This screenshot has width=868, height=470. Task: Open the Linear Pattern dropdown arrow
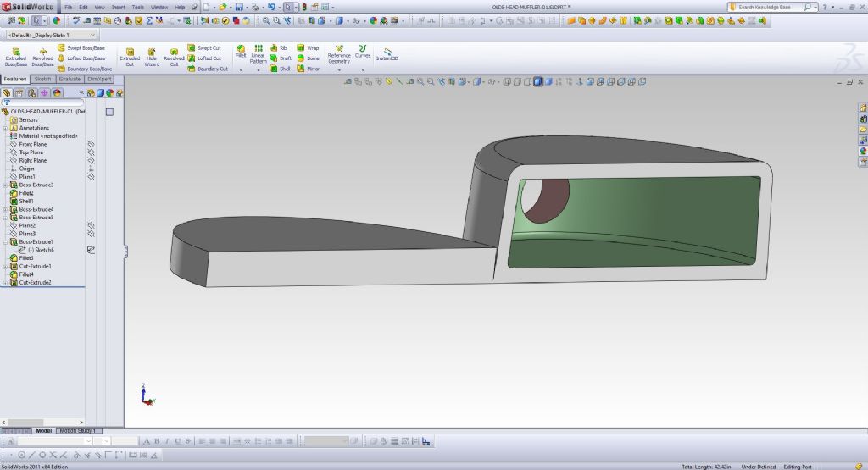pos(258,70)
